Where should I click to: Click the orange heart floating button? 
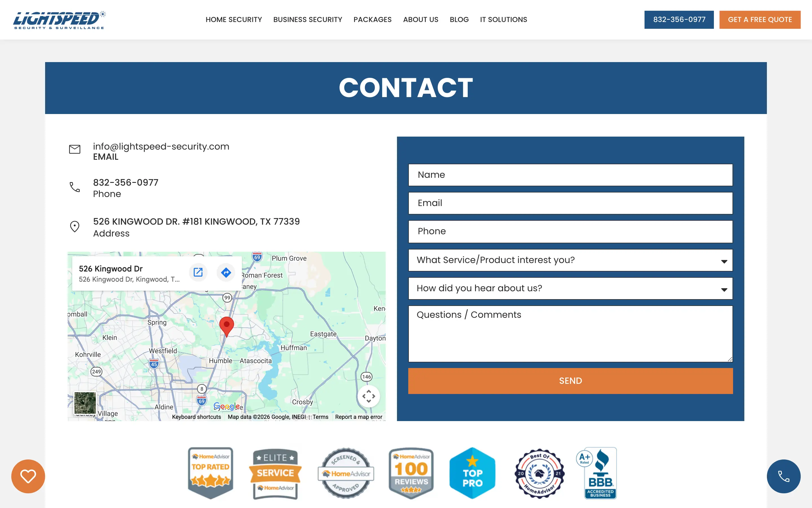[28, 476]
